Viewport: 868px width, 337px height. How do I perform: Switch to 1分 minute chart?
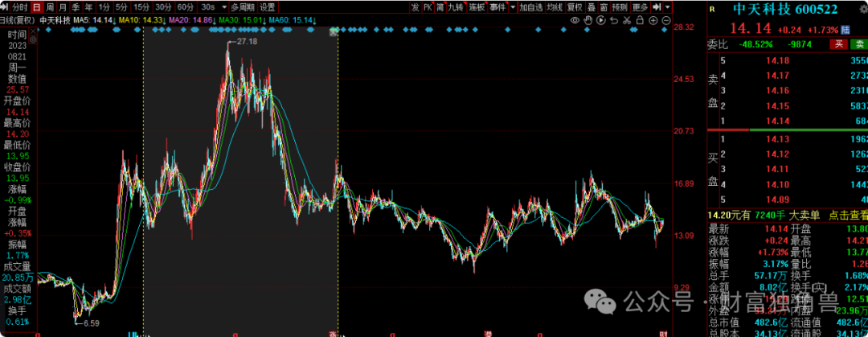tap(104, 7)
